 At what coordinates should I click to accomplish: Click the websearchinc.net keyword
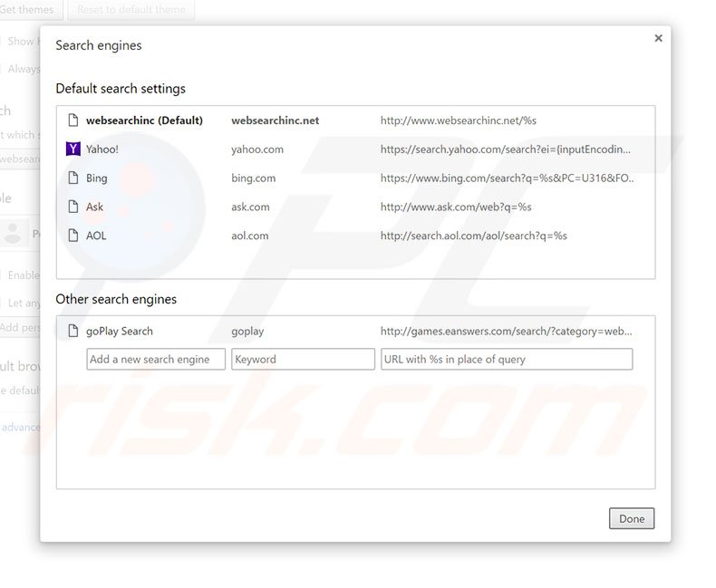coord(275,120)
